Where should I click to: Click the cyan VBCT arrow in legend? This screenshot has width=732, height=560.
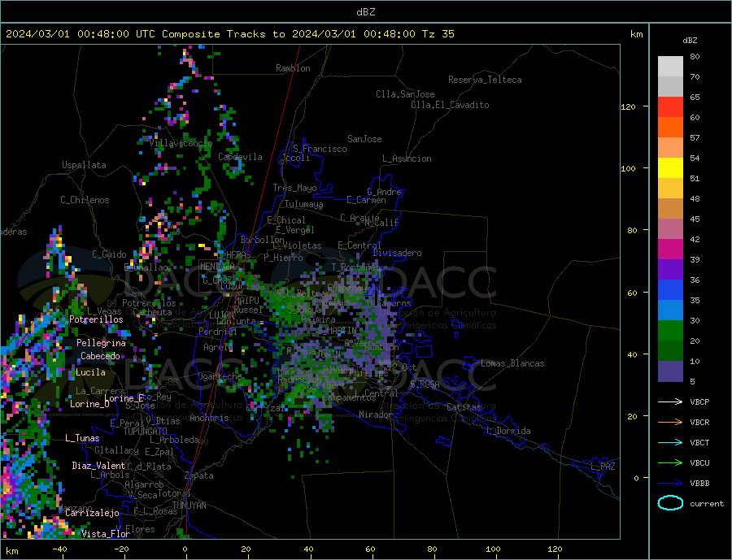pos(670,442)
